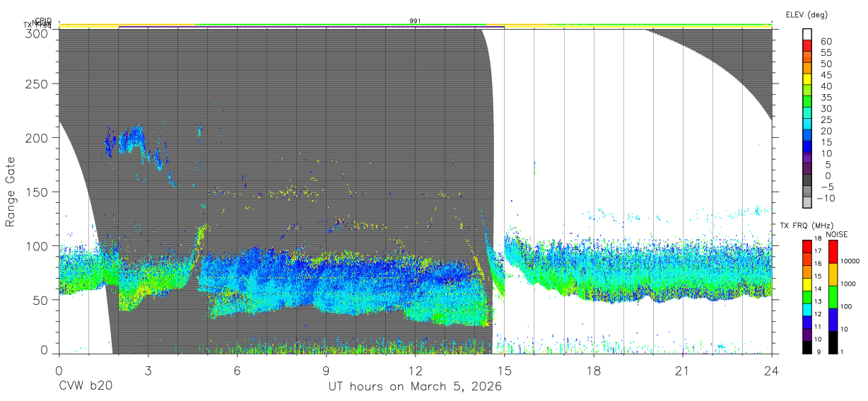Click the '991' CPID value above the plot
Screen dimensions: 868x401
[416, 21]
